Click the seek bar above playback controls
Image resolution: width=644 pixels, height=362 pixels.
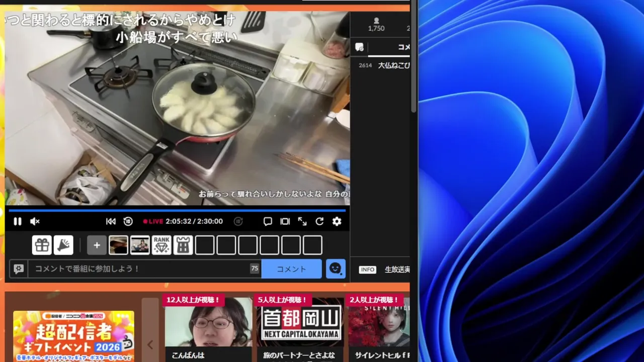(x=177, y=210)
